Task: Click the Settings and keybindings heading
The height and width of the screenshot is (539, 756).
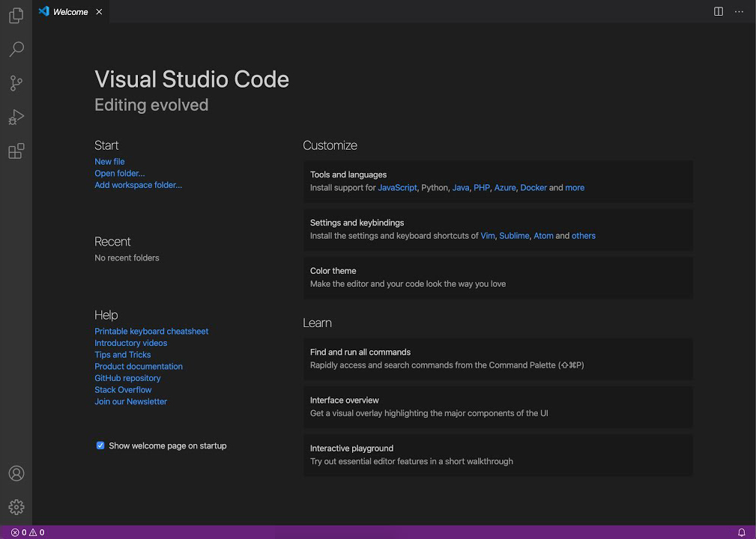Action: [x=357, y=223]
